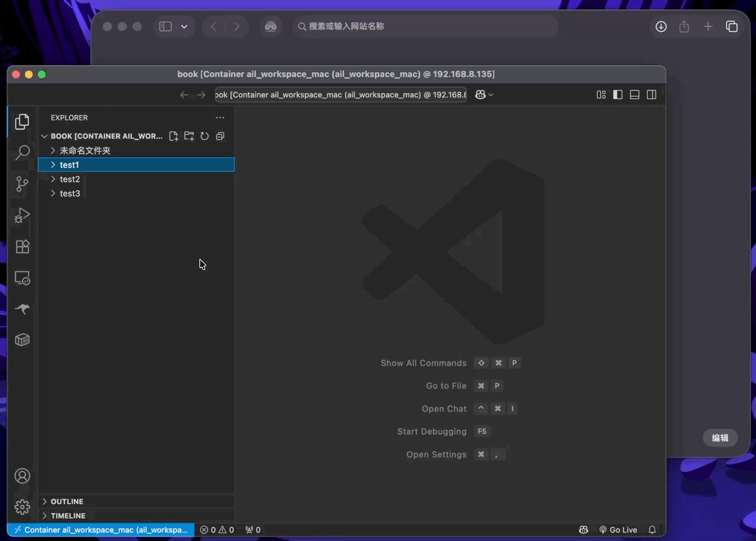
Task: Open the Remote Explorer view
Action: (22, 278)
